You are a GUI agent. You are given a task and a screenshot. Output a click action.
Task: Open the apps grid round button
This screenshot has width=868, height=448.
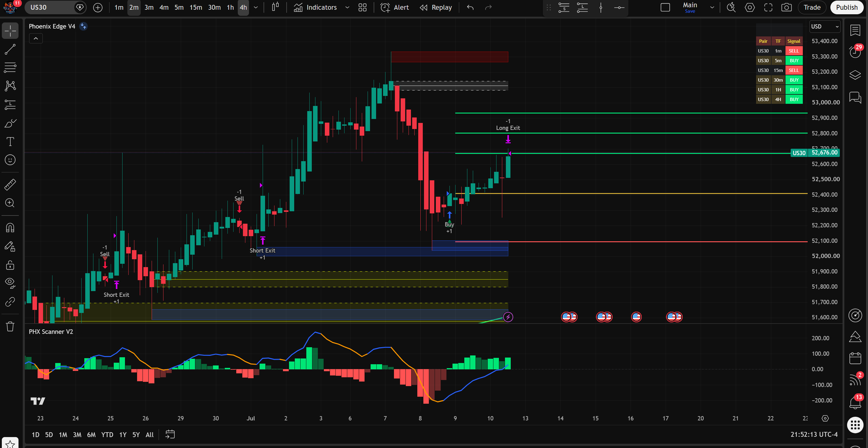[855, 425]
